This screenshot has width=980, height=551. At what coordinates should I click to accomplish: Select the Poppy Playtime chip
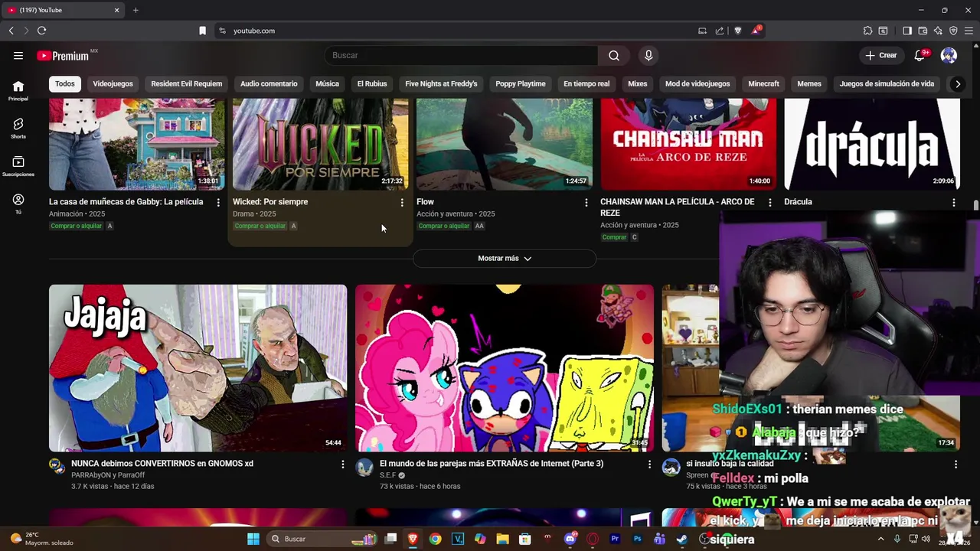[x=521, y=83]
